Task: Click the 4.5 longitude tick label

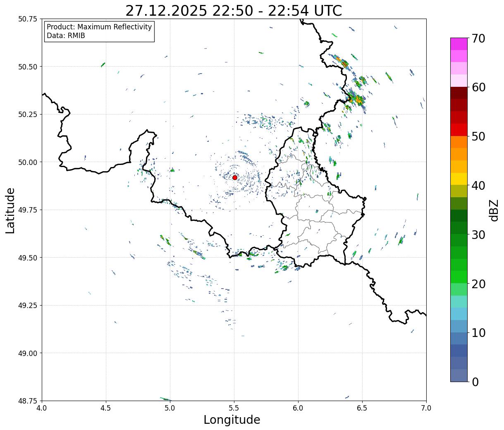Action: coord(106,408)
